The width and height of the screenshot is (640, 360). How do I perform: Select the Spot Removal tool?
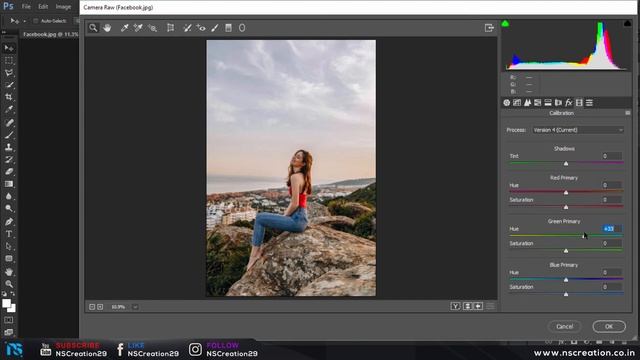tap(187, 28)
